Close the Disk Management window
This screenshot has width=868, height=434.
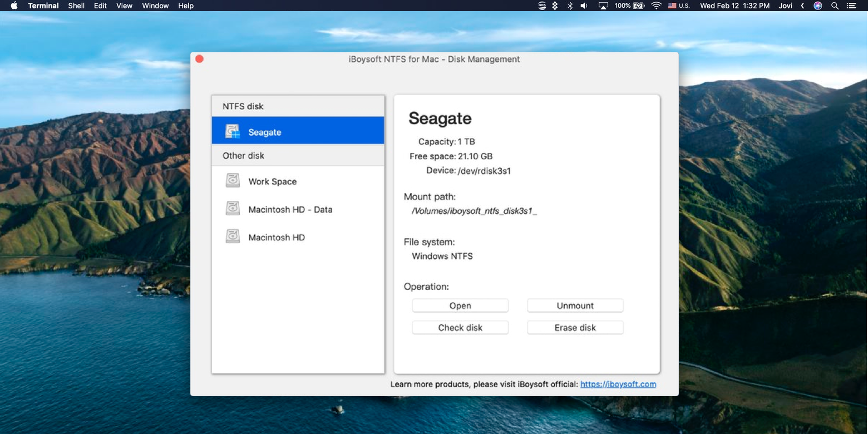199,59
